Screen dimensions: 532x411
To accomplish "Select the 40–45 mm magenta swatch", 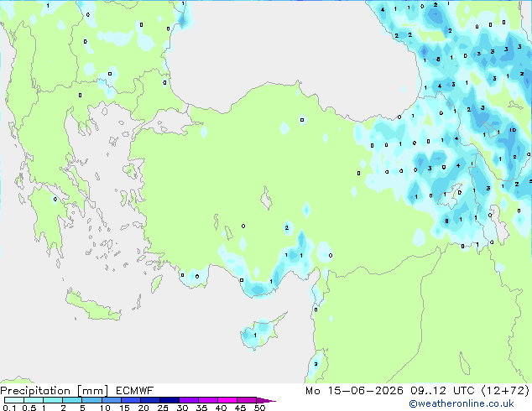I will (x=227, y=400).
